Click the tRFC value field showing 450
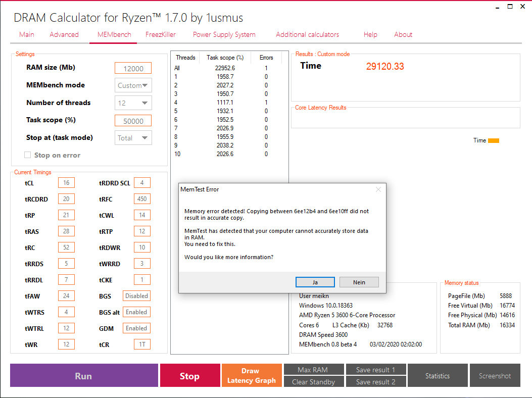 [142, 199]
